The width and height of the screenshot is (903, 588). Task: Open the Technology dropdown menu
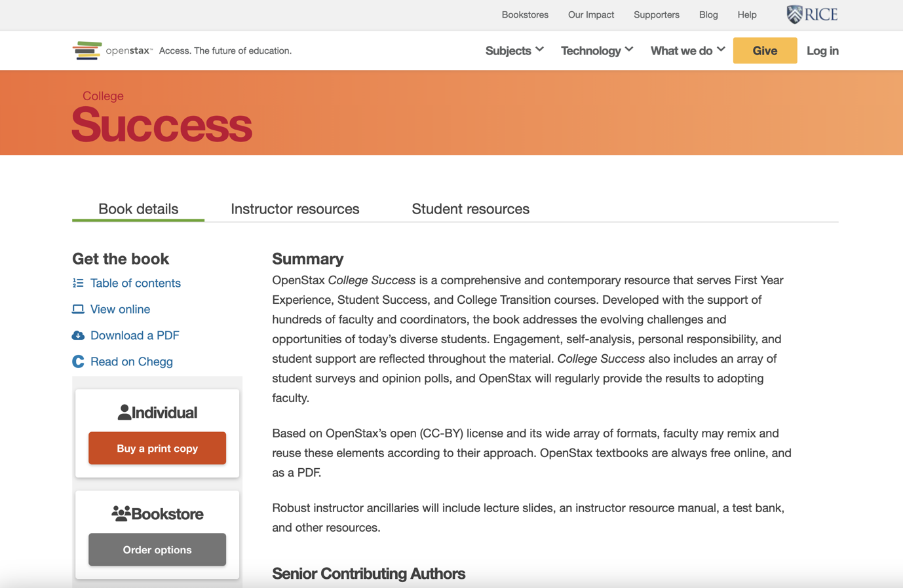[x=596, y=50]
